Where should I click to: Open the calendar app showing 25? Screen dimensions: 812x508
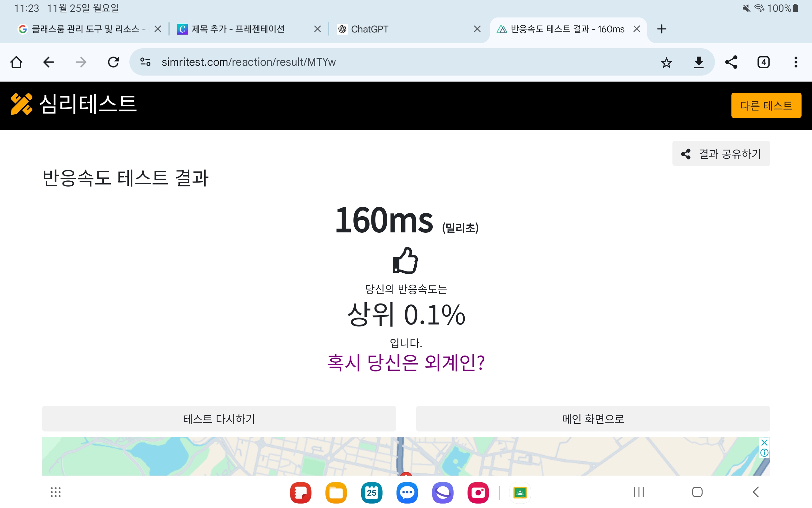[371, 493]
